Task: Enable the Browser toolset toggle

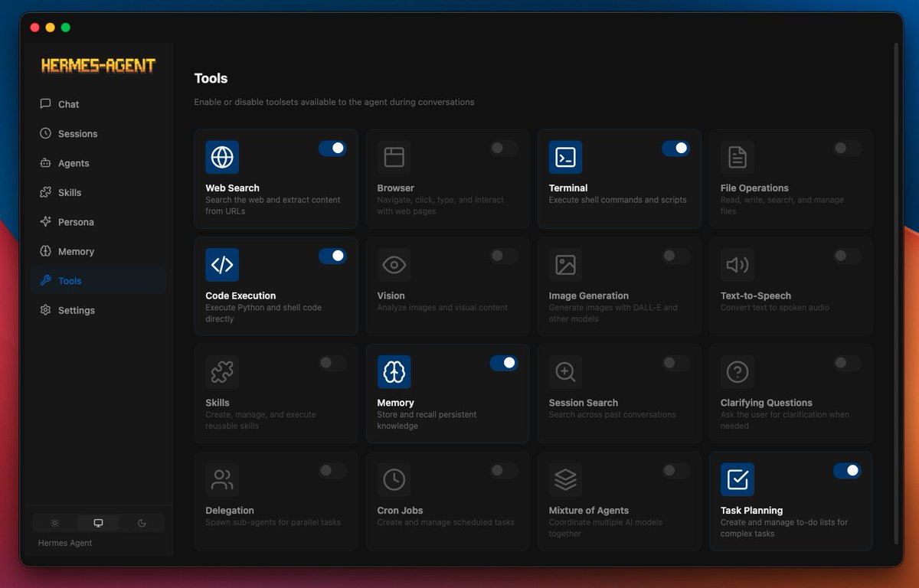Action: coord(504,149)
